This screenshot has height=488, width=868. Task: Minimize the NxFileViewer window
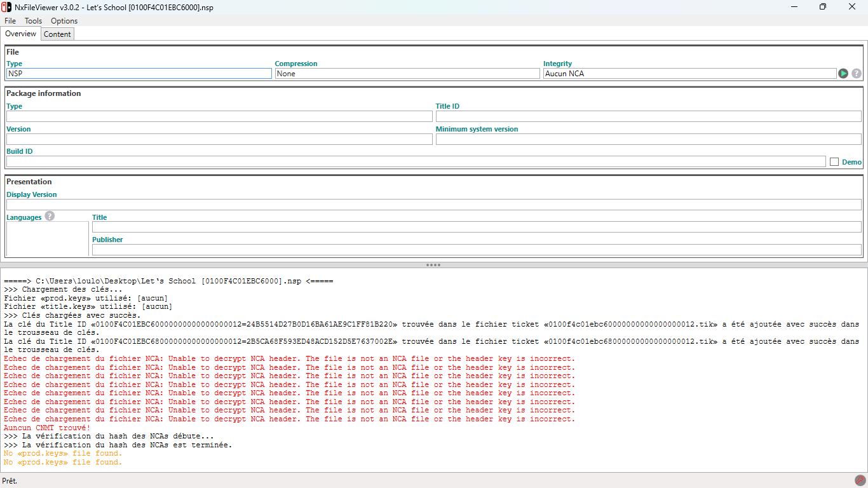[x=794, y=6]
